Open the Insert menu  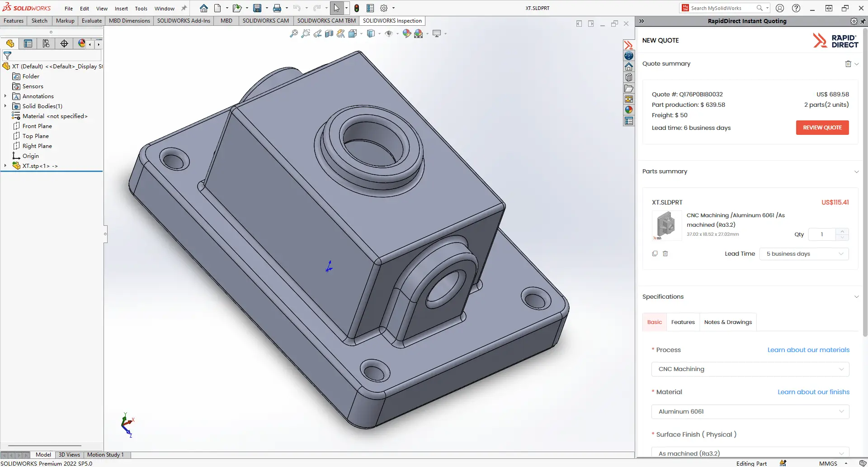point(121,9)
